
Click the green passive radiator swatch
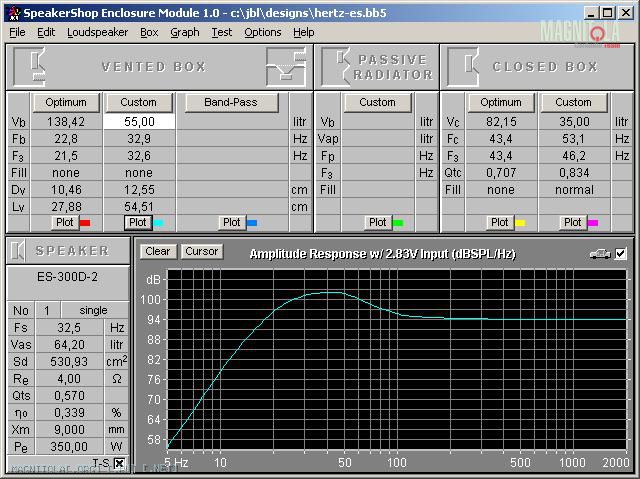(398, 223)
